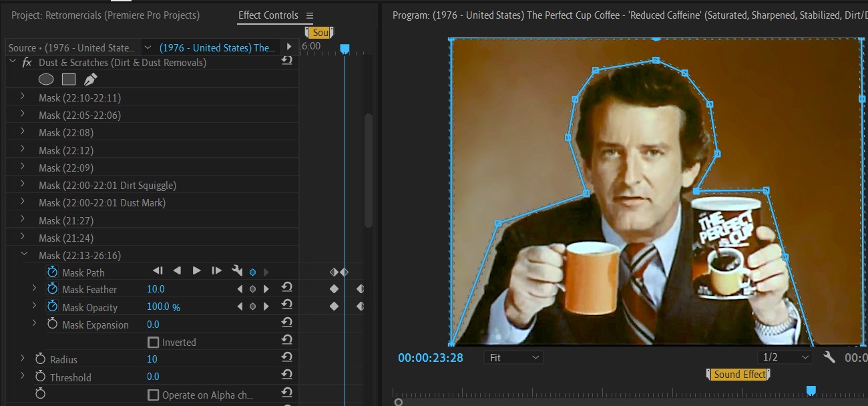Add a keyframe on Mask Path
Viewport: 868px width, 406px height.
[x=252, y=272]
